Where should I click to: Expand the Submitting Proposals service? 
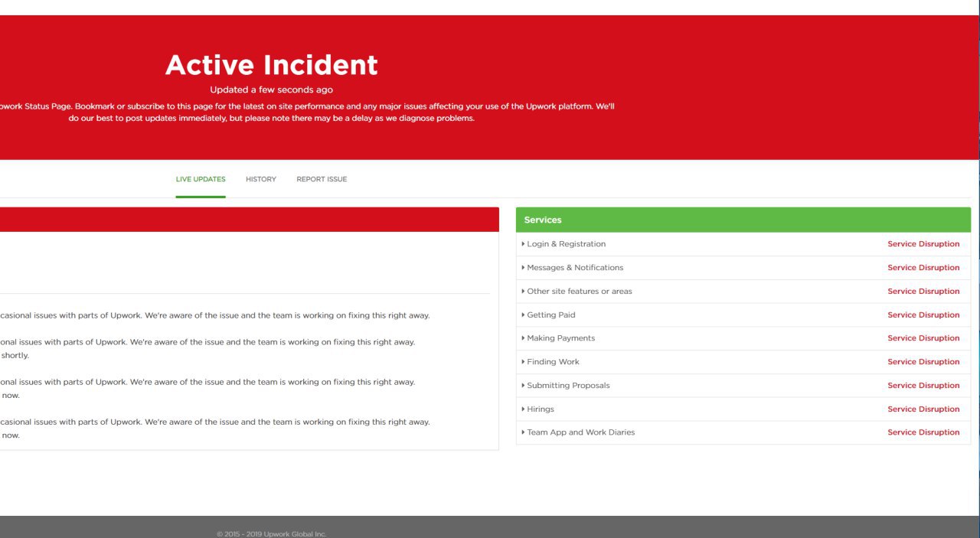click(x=743, y=386)
